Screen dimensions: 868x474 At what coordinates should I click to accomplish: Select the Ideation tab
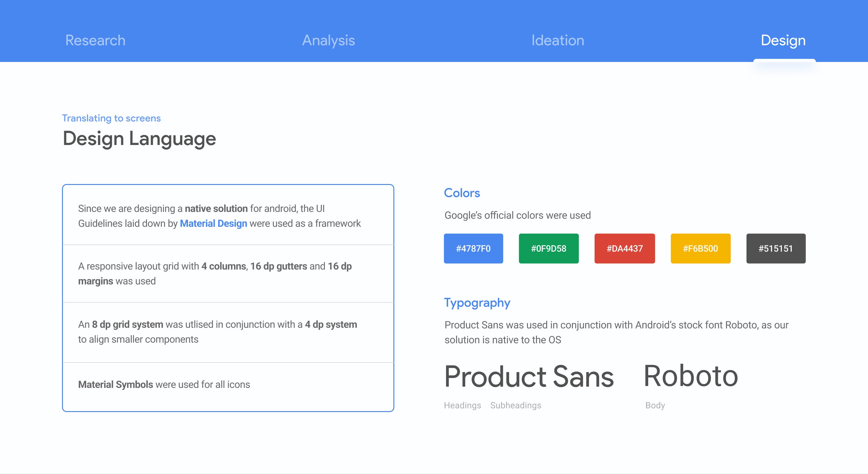point(558,40)
